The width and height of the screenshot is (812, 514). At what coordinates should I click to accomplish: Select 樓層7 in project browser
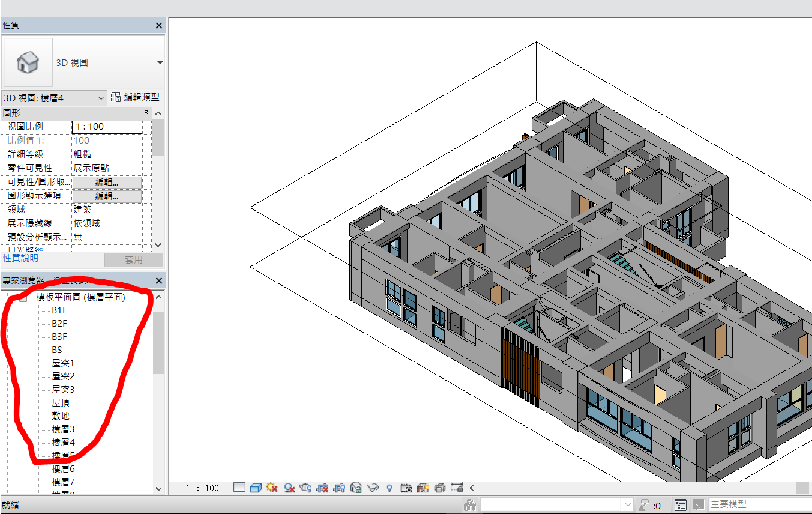(x=63, y=482)
